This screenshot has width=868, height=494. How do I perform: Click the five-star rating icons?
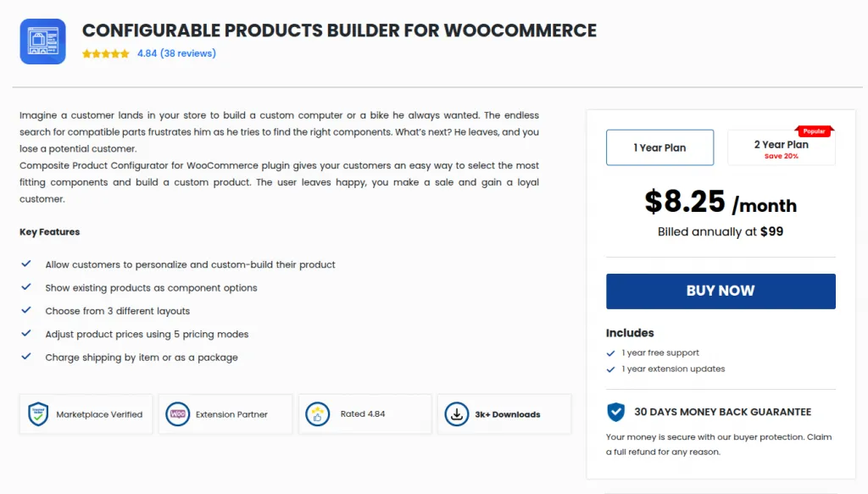click(x=106, y=53)
